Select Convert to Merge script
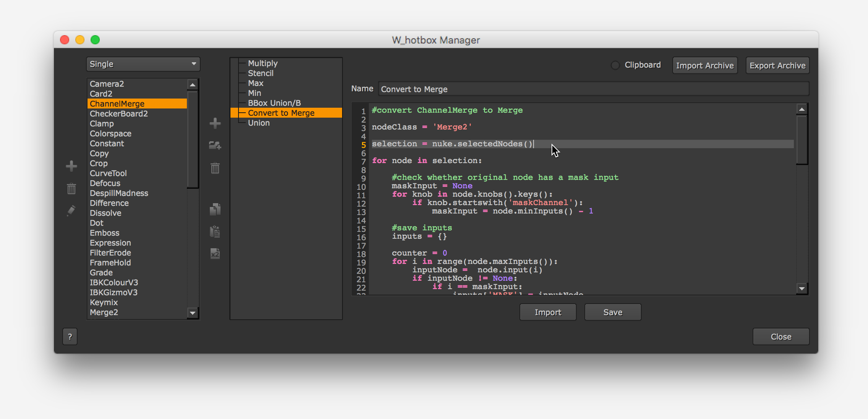Viewport: 868px width, 419px height. (282, 113)
